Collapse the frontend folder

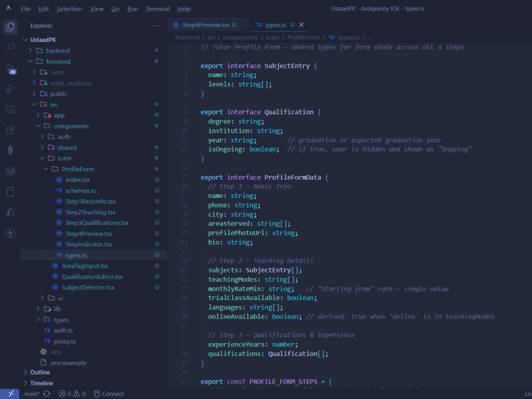click(94, 61)
